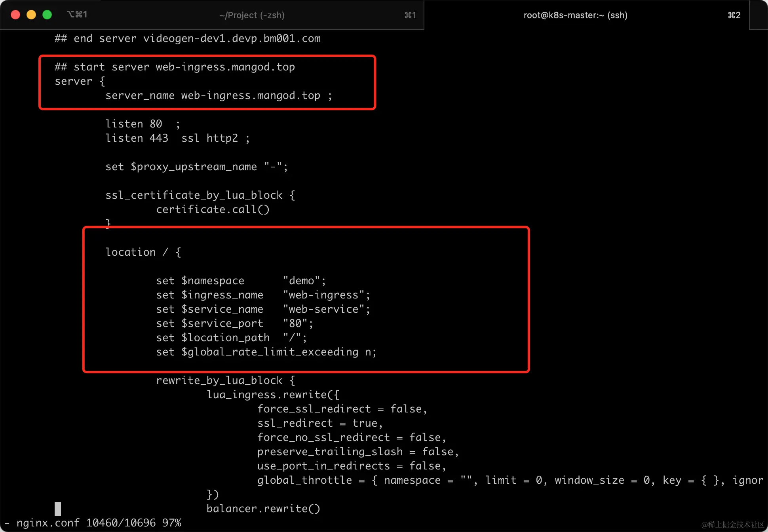This screenshot has width=768, height=532.
Task: Click the certificate.call() line
Action: pos(213,209)
